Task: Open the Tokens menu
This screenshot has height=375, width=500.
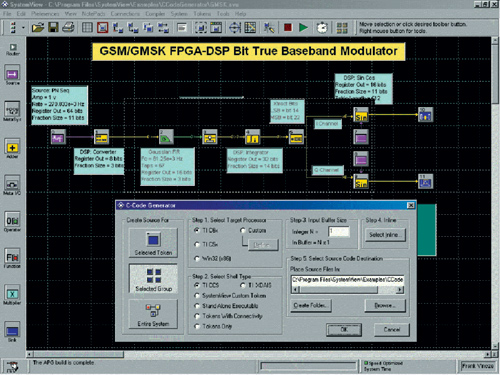Action: [x=202, y=14]
